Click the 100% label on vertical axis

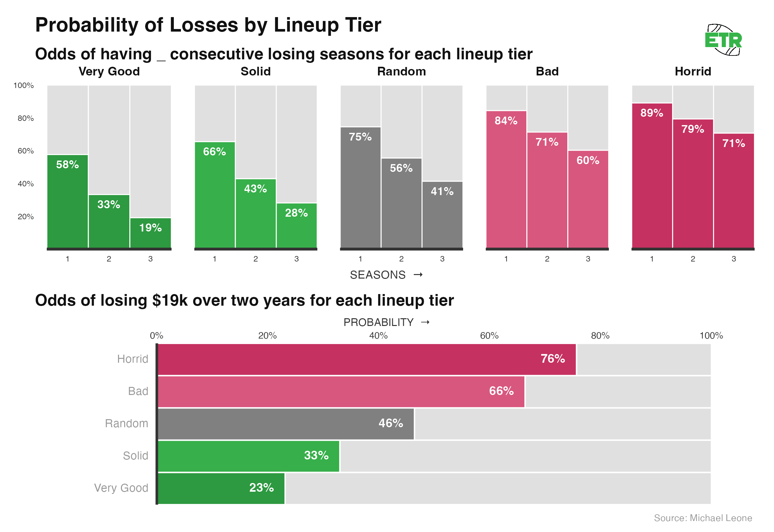point(23,85)
